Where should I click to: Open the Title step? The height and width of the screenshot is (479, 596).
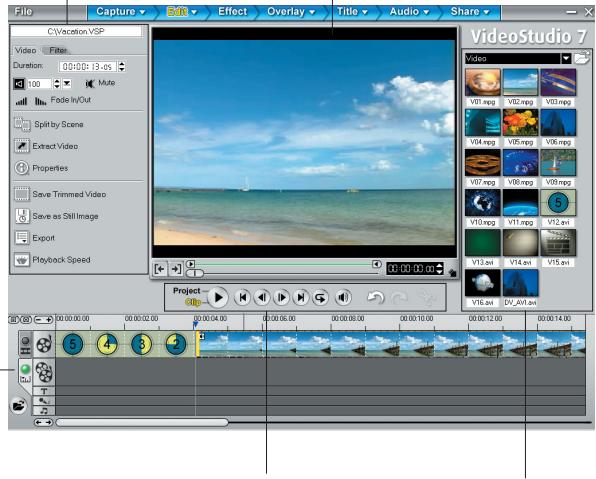tap(352, 12)
